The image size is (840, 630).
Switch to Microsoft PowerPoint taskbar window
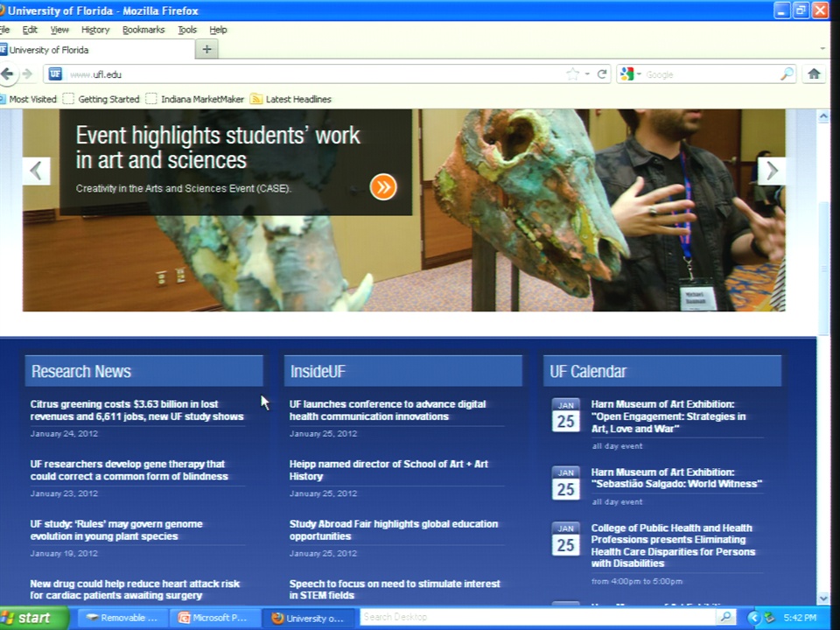214,618
